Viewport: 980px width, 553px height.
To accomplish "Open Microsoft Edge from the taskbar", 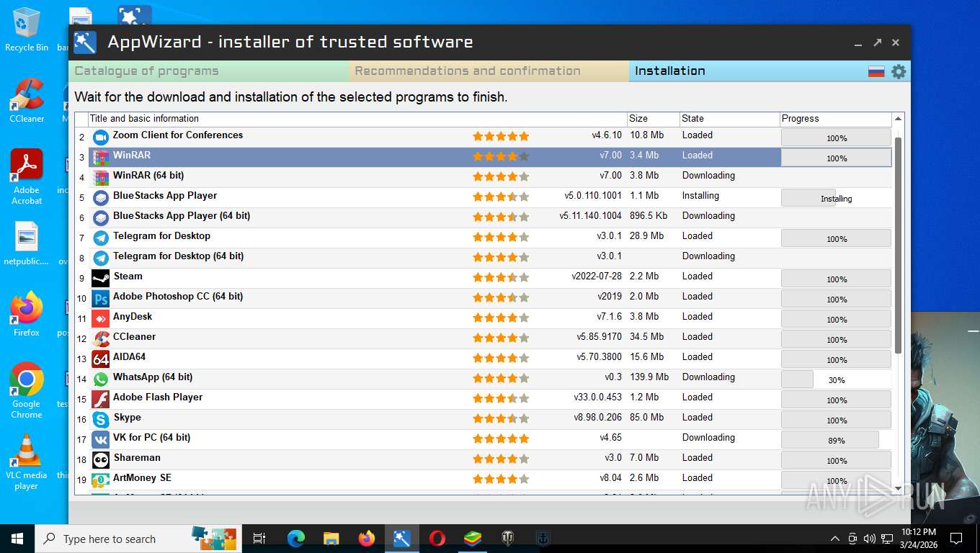I will point(296,538).
